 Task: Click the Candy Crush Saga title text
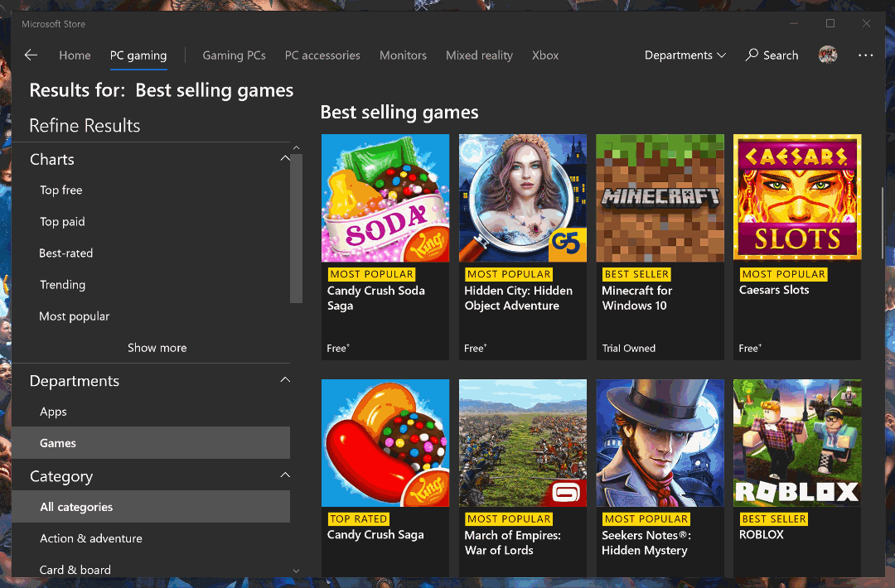375,534
